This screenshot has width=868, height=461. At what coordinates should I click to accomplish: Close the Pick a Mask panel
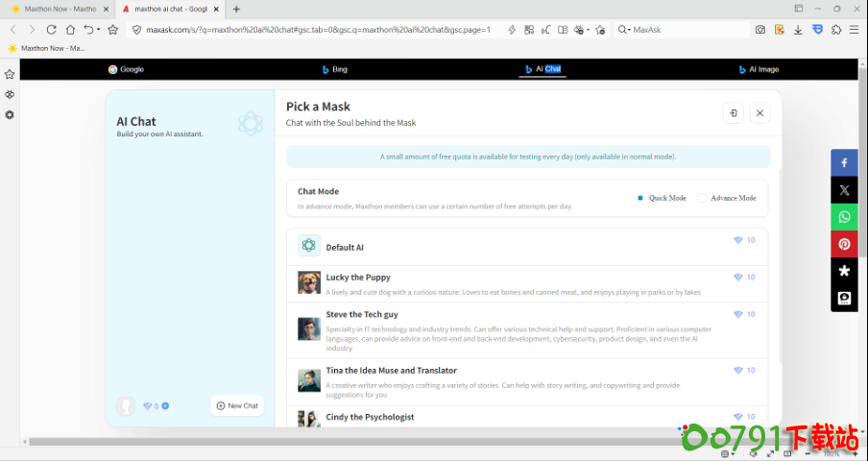coord(759,113)
